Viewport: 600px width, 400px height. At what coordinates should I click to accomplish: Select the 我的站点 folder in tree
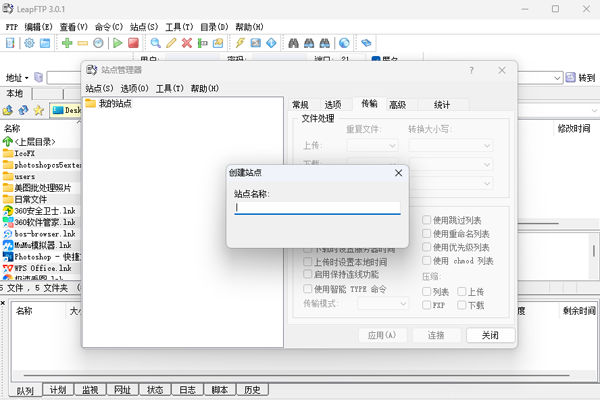[114, 104]
